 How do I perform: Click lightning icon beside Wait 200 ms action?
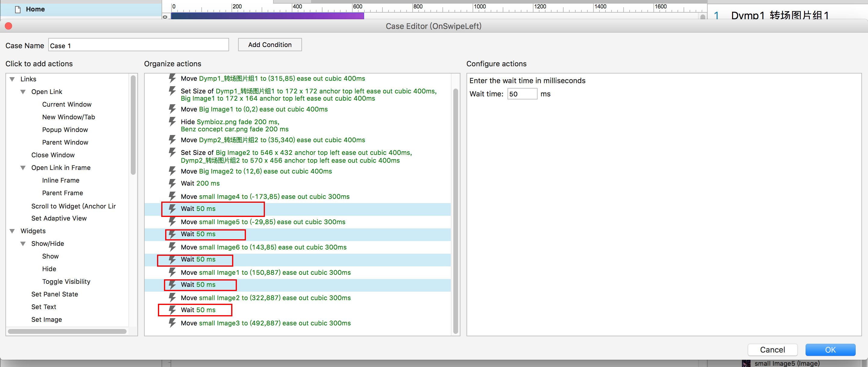(172, 183)
